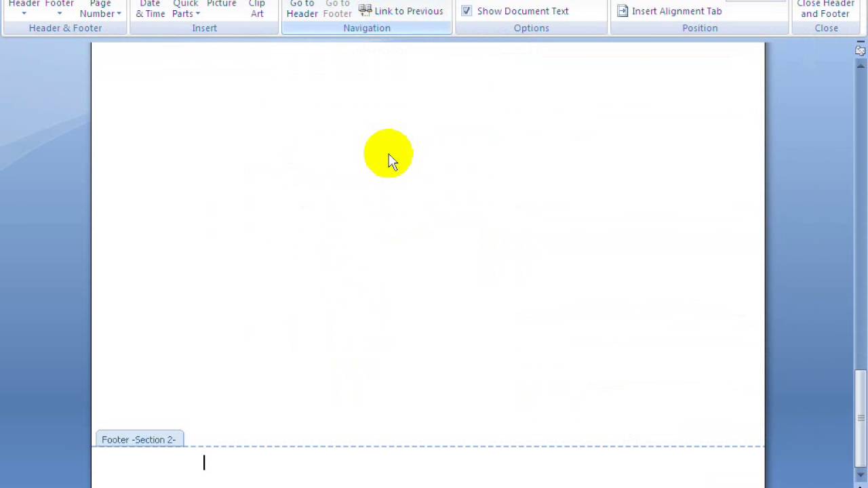Click Go to Header in Navigation

[x=302, y=8]
